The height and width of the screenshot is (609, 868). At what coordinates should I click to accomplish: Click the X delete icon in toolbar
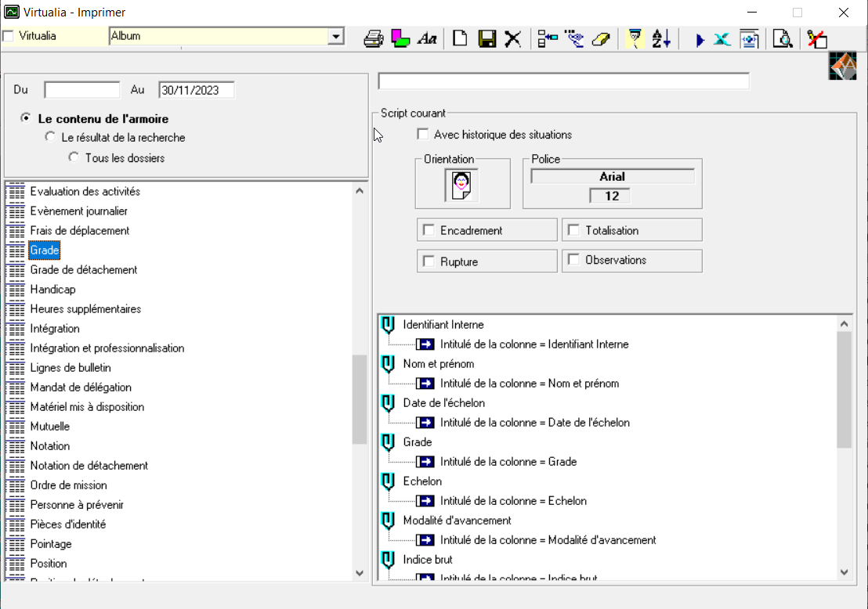pos(513,38)
